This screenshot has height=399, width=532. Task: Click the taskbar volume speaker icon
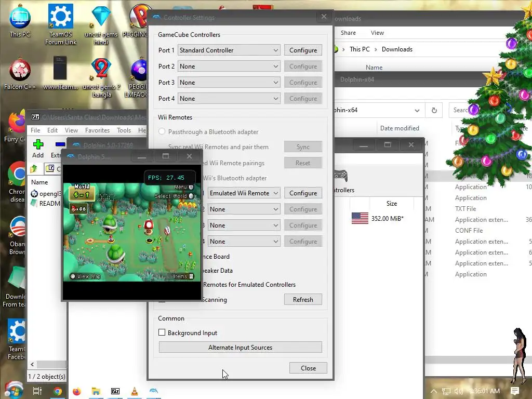pyautogui.click(x=458, y=391)
